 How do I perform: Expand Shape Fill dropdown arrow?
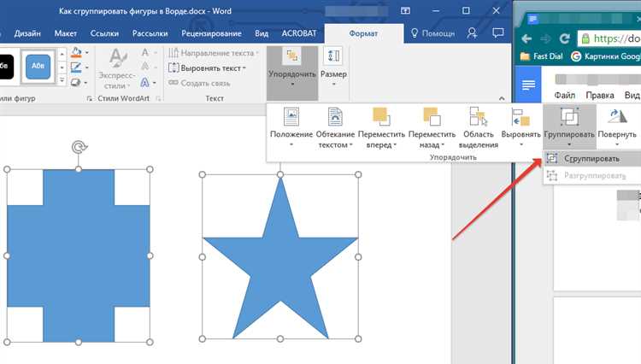coord(86,53)
